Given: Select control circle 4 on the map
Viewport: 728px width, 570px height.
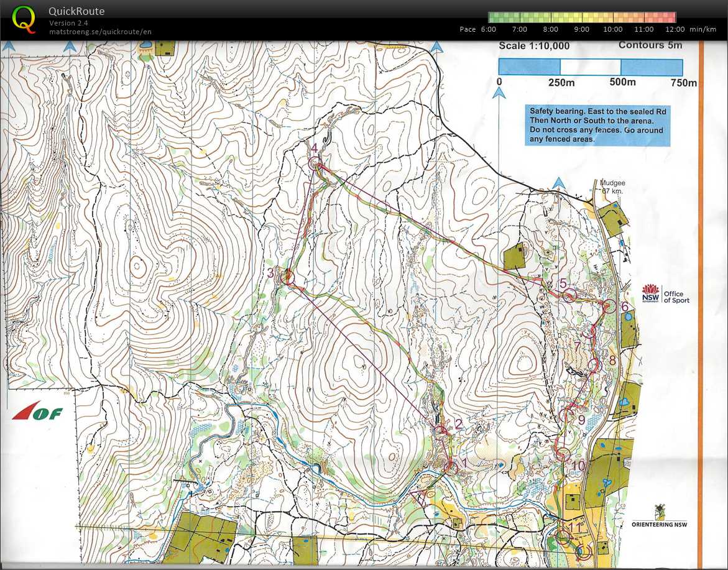Looking at the screenshot, I should (x=315, y=163).
